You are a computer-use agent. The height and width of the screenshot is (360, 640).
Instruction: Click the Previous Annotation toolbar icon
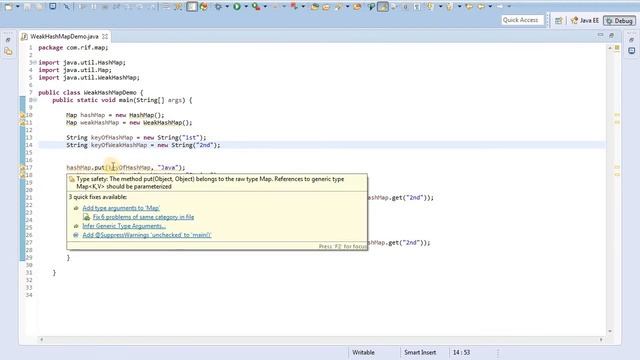point(449,7)
